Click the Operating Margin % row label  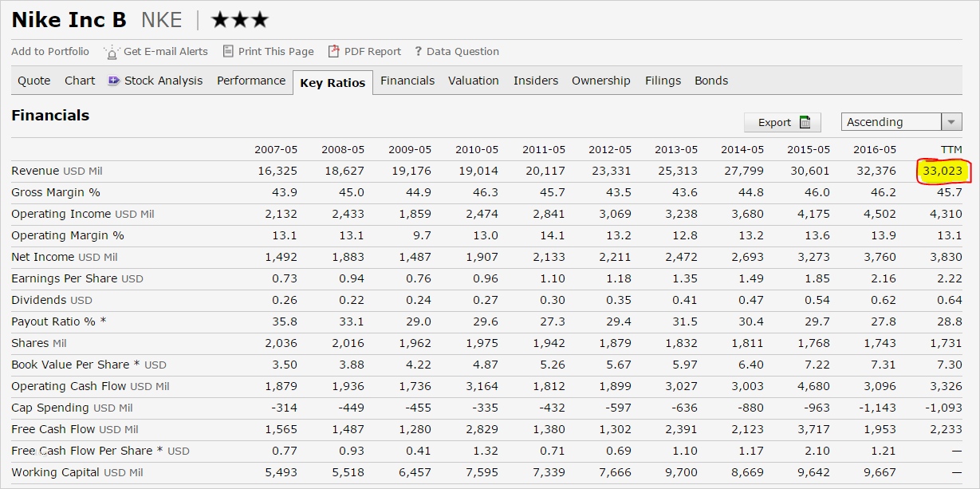68,235
